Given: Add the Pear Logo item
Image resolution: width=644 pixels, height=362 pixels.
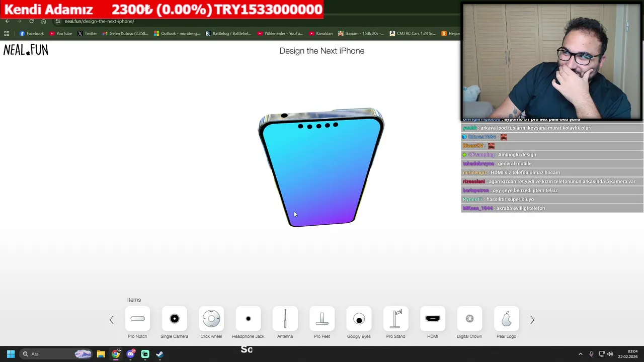Looking at the screenshot, I should [506, 319].
